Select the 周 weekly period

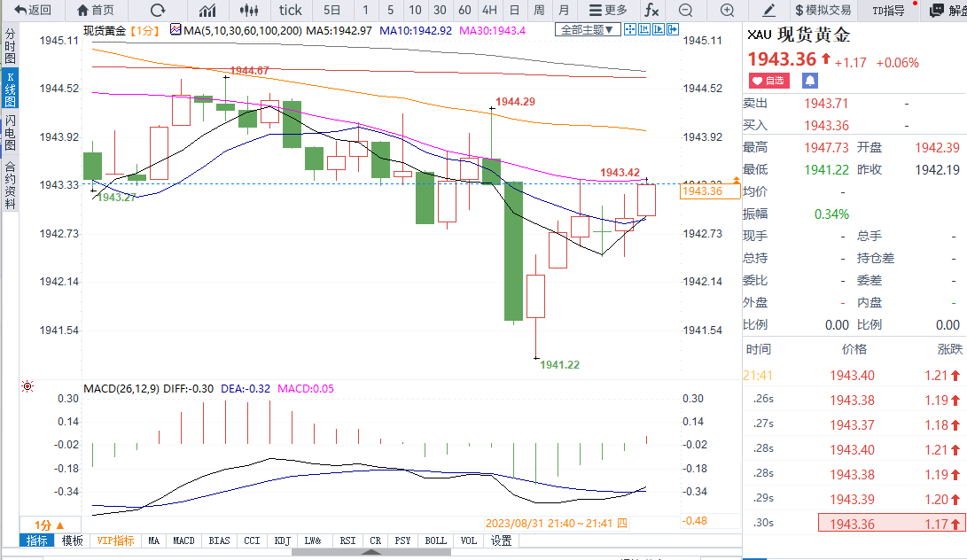[x=539, y=10]
